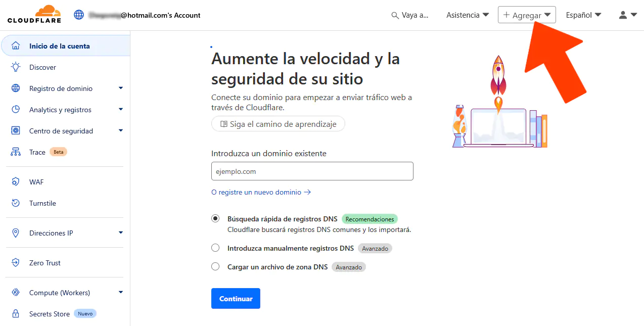
Task: Choose Introduzca manualmente registros DNS
Action: 215,248
